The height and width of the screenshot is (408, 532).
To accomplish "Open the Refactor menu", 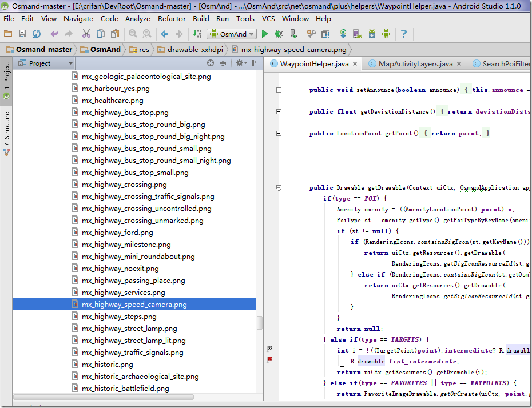I will point(172,18).
